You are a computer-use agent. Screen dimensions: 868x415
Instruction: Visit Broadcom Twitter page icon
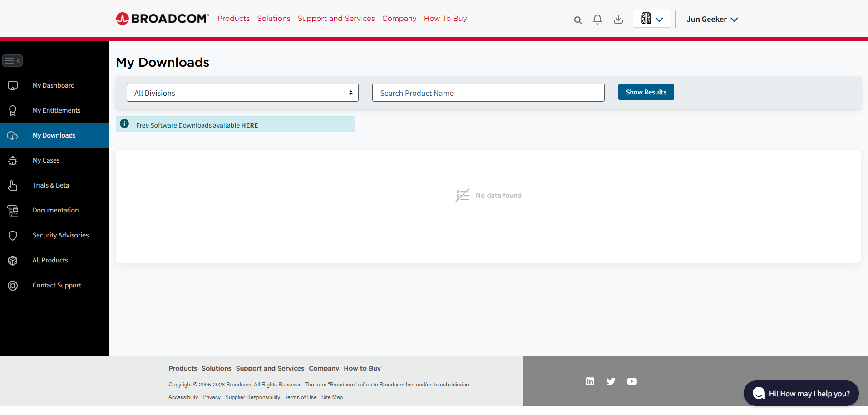611,381
